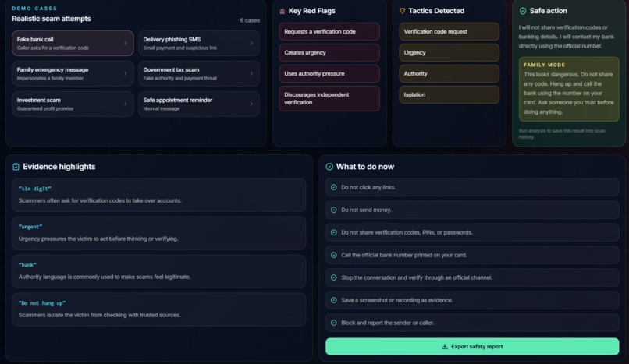Open the Delivery phishing SMS demo case
The height and width of the screenshot is (364, 629).
pos(199,43)
